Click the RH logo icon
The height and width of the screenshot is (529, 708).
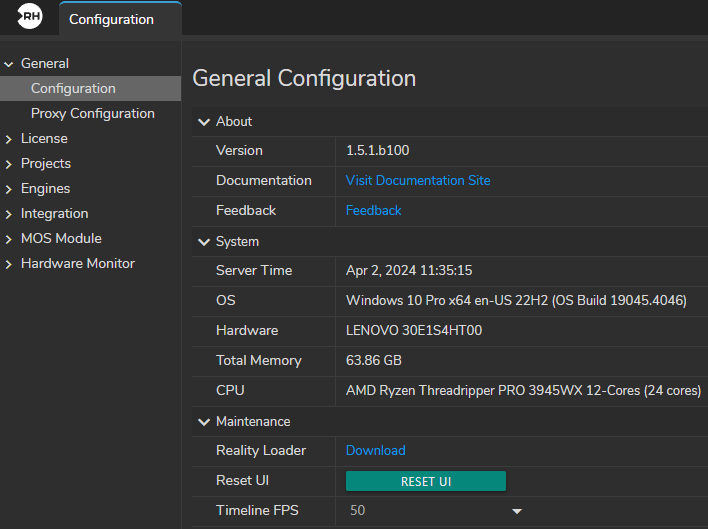[30, 18]
